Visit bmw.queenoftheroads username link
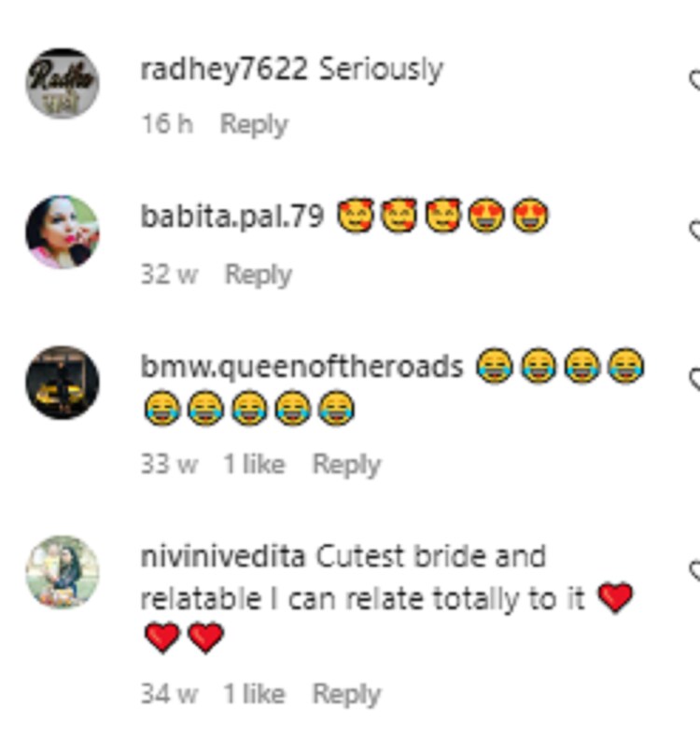Screen dimensions: 700x754 301,367
